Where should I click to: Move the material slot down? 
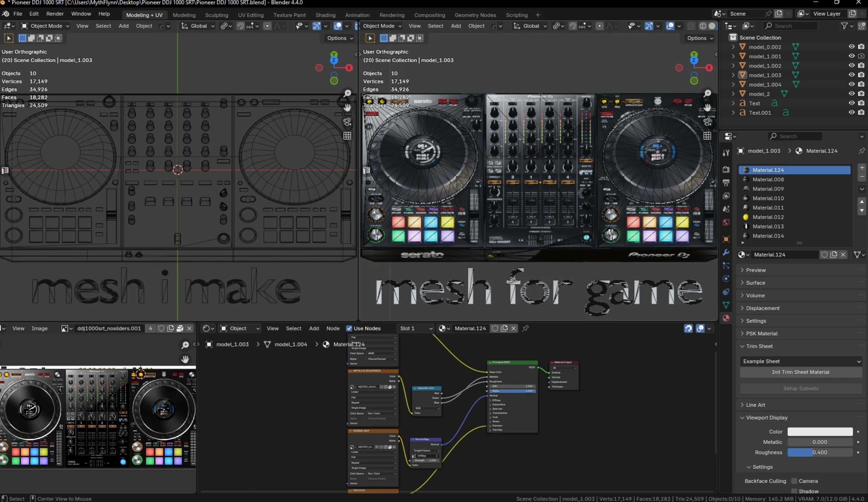click(862, 210)
